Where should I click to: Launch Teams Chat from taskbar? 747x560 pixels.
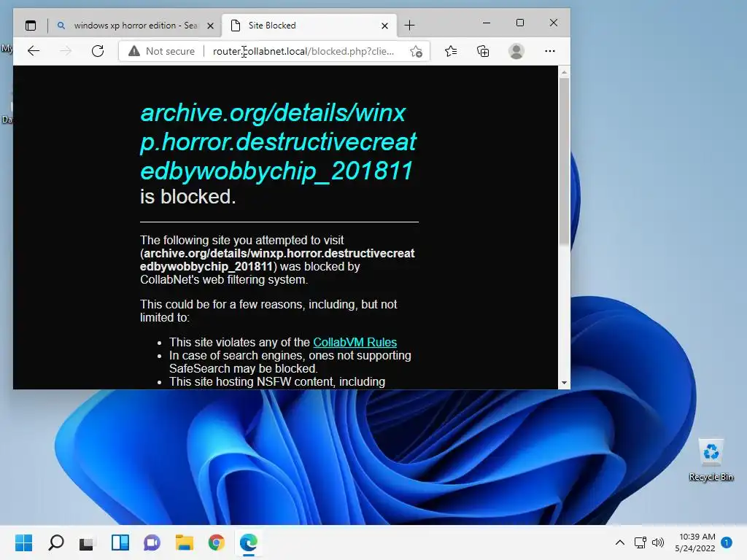click(x=152, y=542)
